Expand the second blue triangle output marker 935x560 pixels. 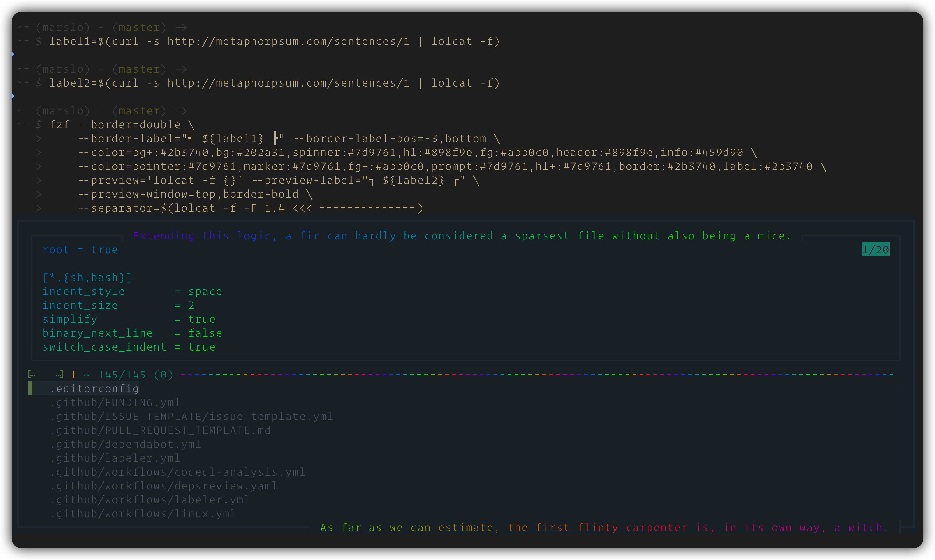13,95
